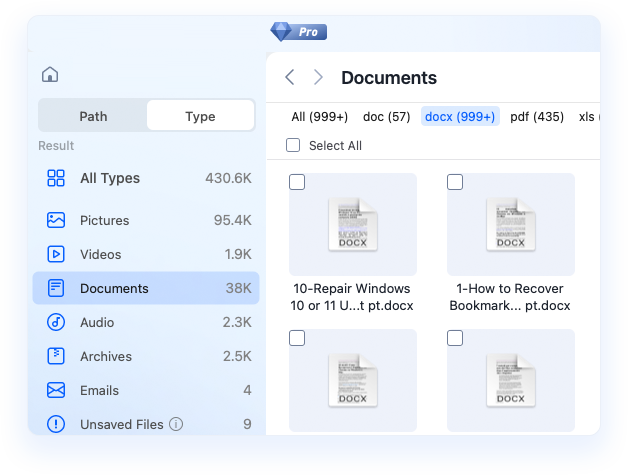
Task: Click the Documents heading title
Action: [x=389, y=78]
